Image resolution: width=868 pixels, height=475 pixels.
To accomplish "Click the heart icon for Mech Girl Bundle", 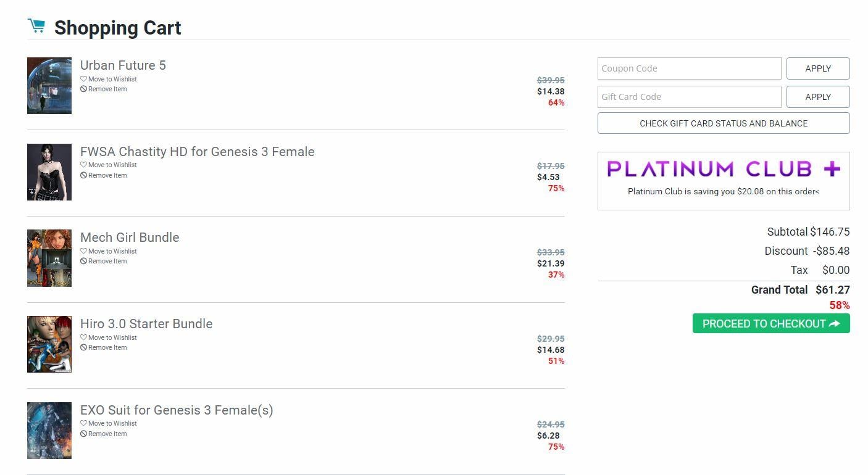I will pyautogui.click(x=83, y=251).
